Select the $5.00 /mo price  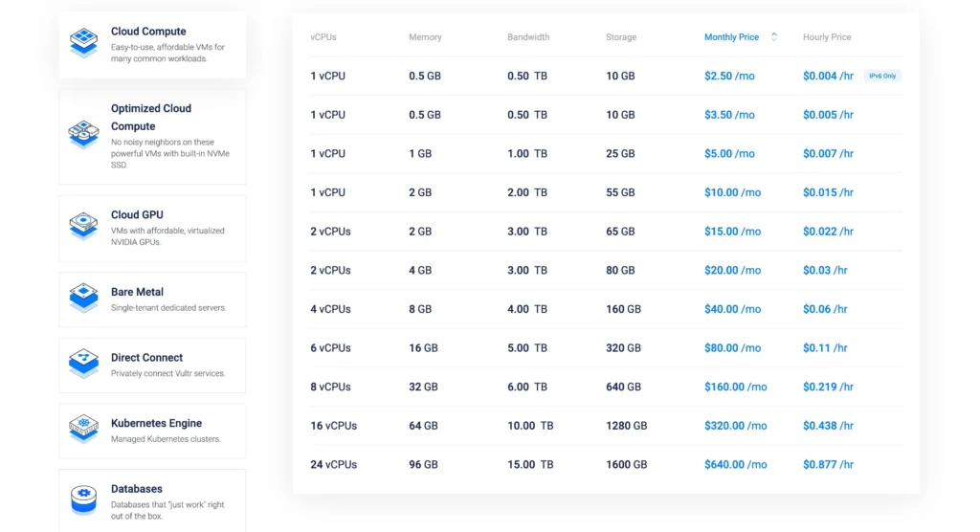(x=729, y=153)
